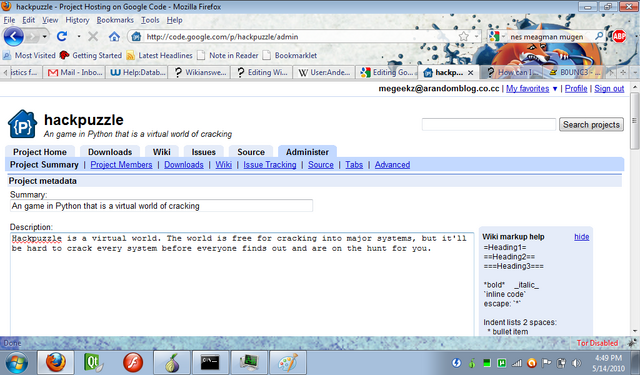
Task: Run search with the magnifier icon
Action: 599,36
